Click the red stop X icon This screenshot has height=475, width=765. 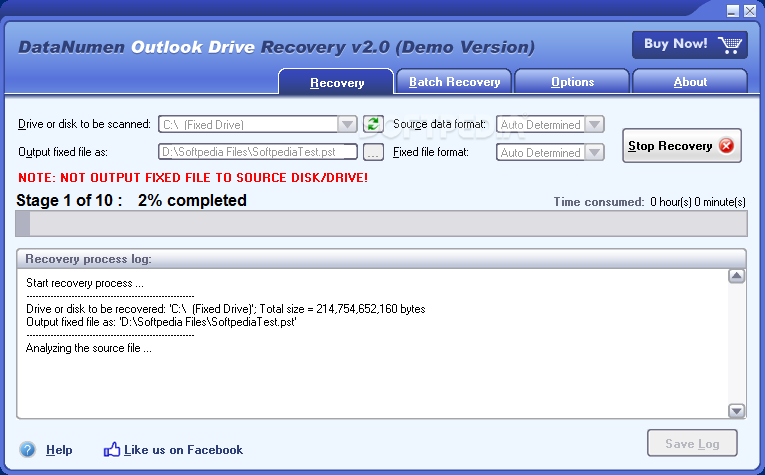[x=726, y=145]
